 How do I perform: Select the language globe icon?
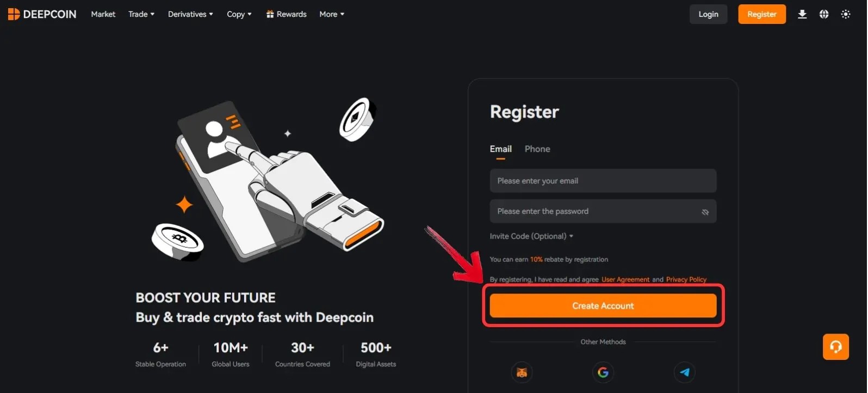coord(824,14)
